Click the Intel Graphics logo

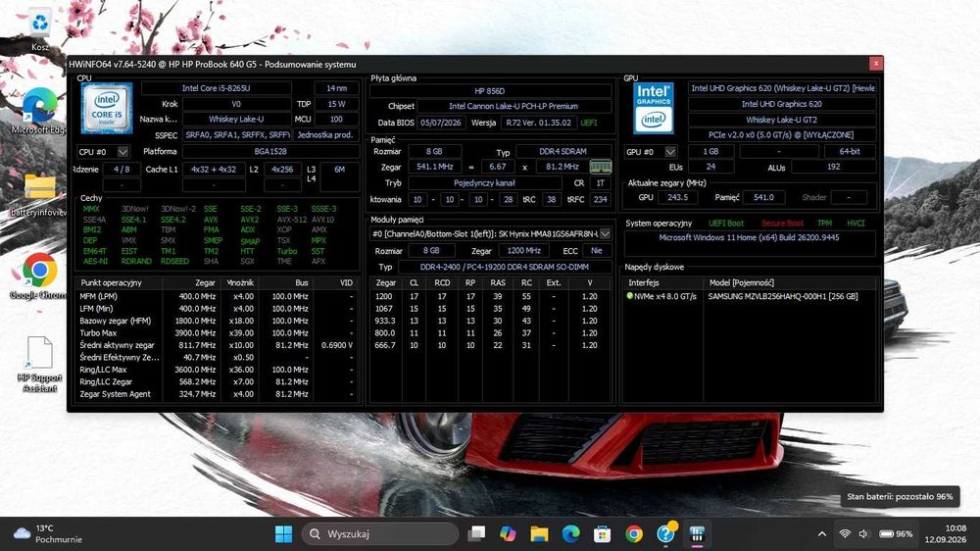(x=653, y=108)
